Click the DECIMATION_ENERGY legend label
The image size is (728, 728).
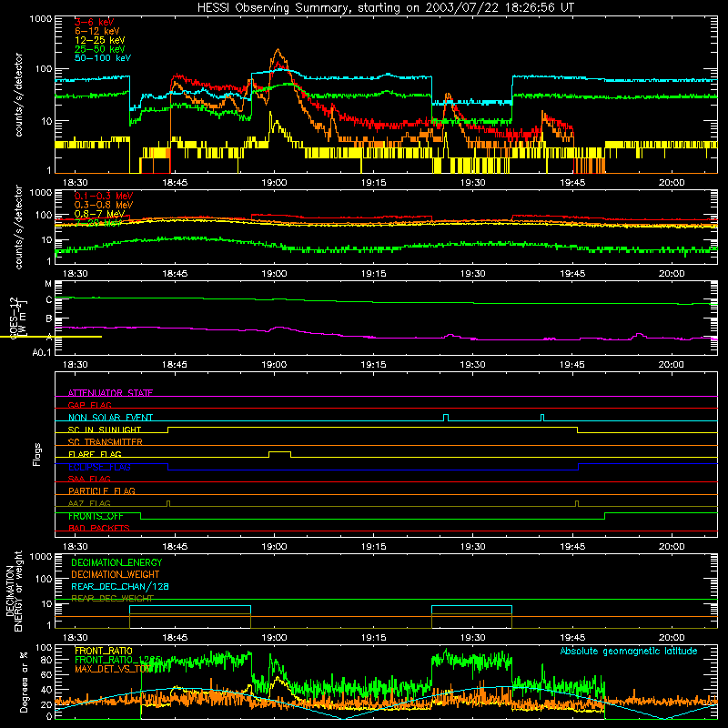116,562
